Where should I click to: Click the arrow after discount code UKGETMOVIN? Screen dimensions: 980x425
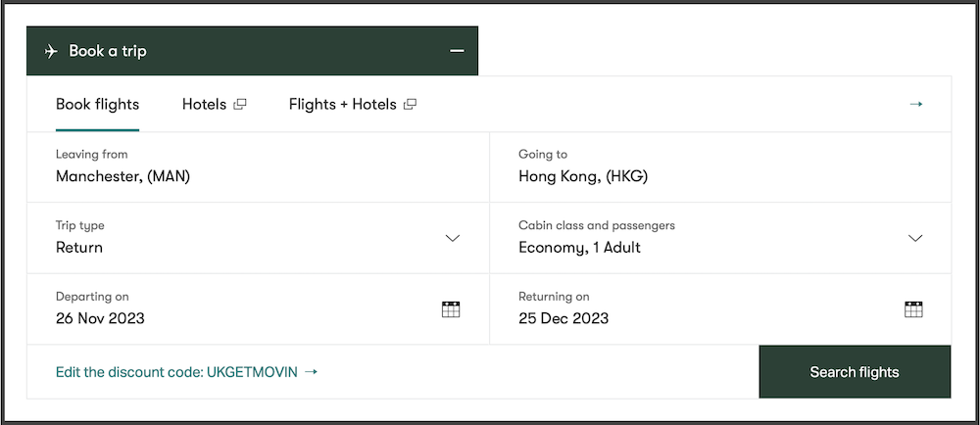coord(311,372)
